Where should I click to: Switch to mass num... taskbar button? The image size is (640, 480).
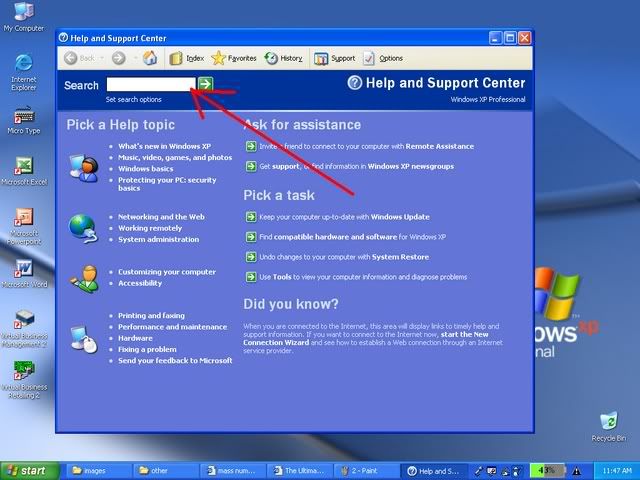(233, 471)
